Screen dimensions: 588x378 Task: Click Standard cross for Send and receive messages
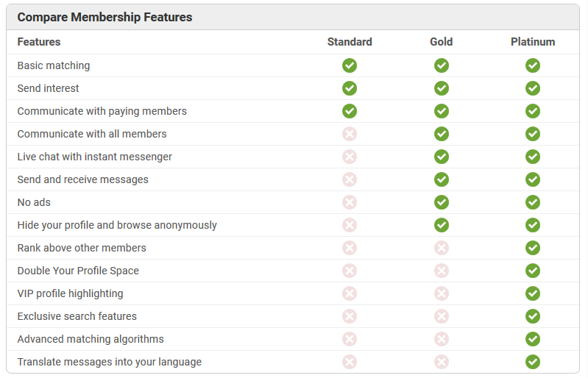coord(350,179)
